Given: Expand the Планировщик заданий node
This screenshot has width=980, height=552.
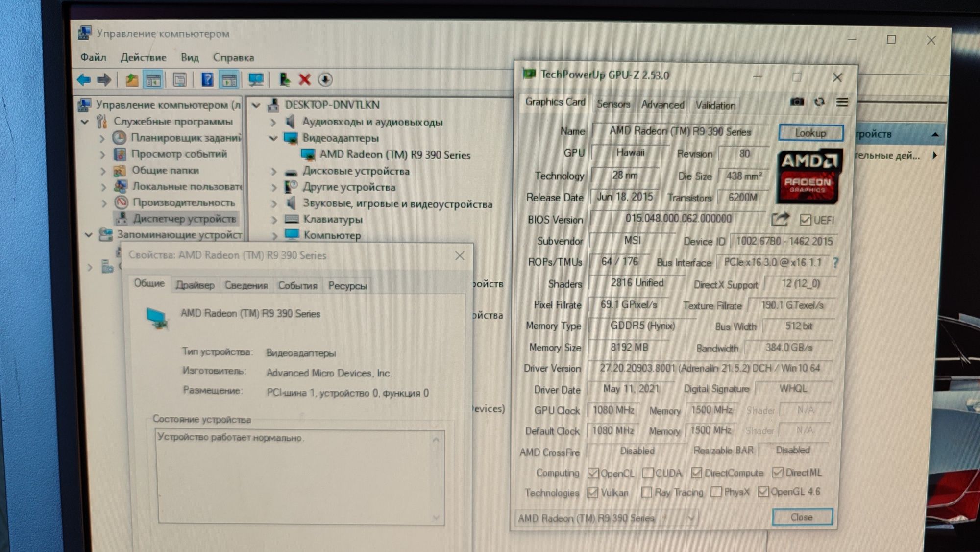Looking at the screenshot, I should pos(102,139).
